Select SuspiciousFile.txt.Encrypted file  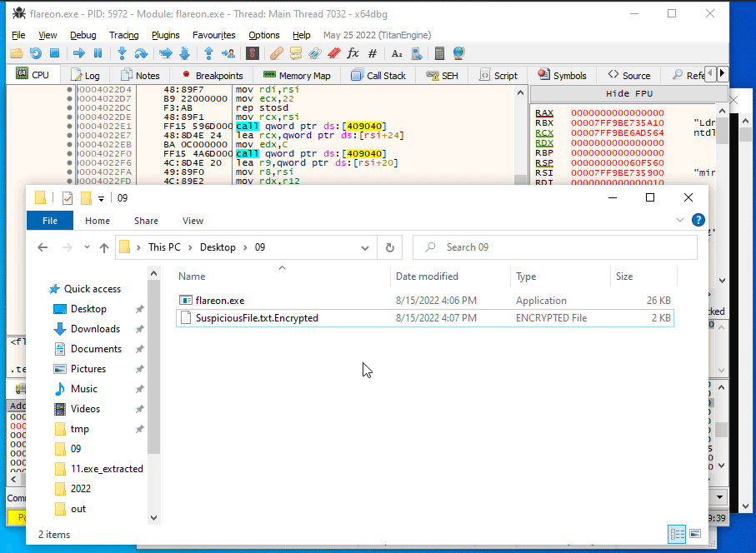click(x=425, y=318)
